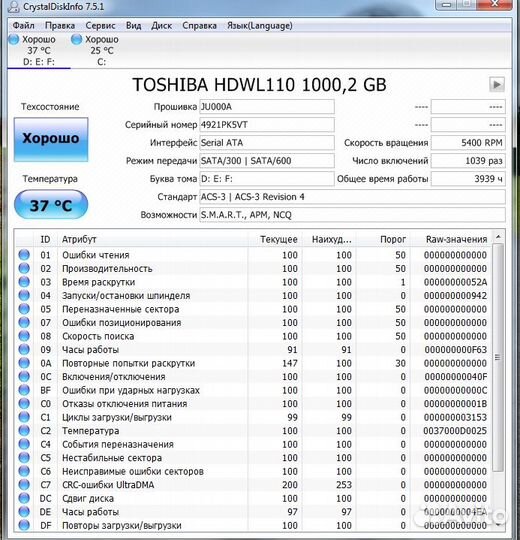Screen dimensions: 520x540
Task: Click status icon for Переназначенные сектора
Action: pos(24,309)
